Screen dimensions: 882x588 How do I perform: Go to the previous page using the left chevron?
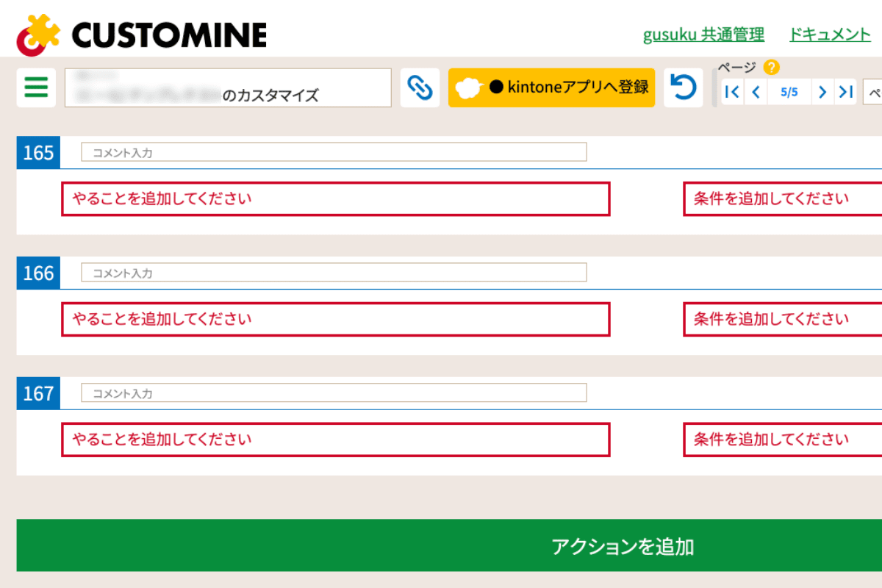click(755, 92)
